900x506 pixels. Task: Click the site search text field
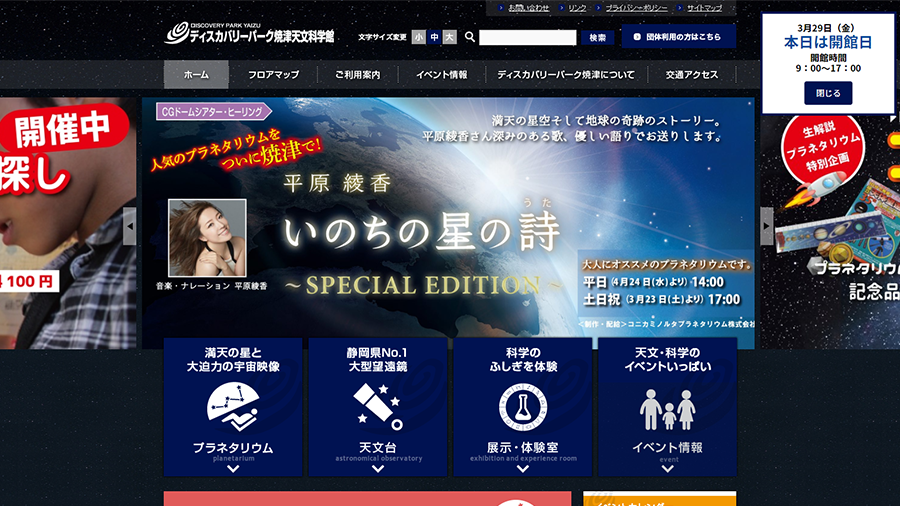click(527, 37)
